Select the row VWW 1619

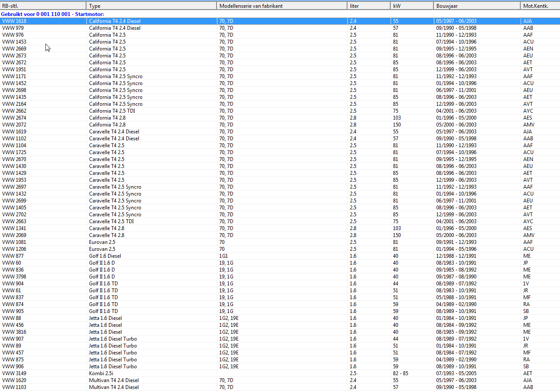point(280,132)
